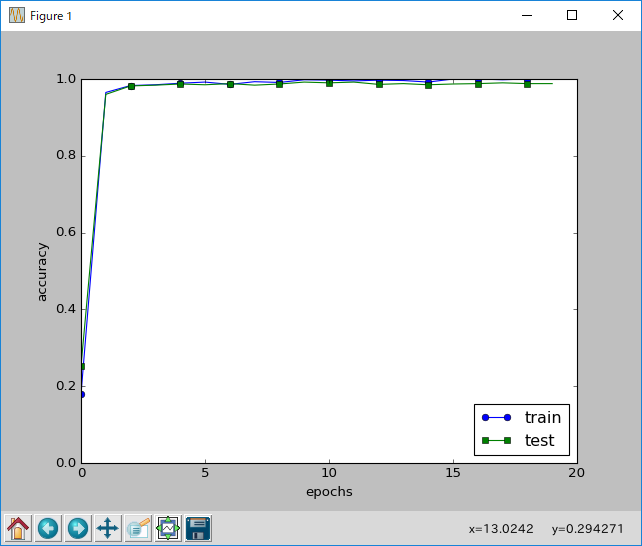
Task: Go forward to next view arrow
Action: coord(78,528)
